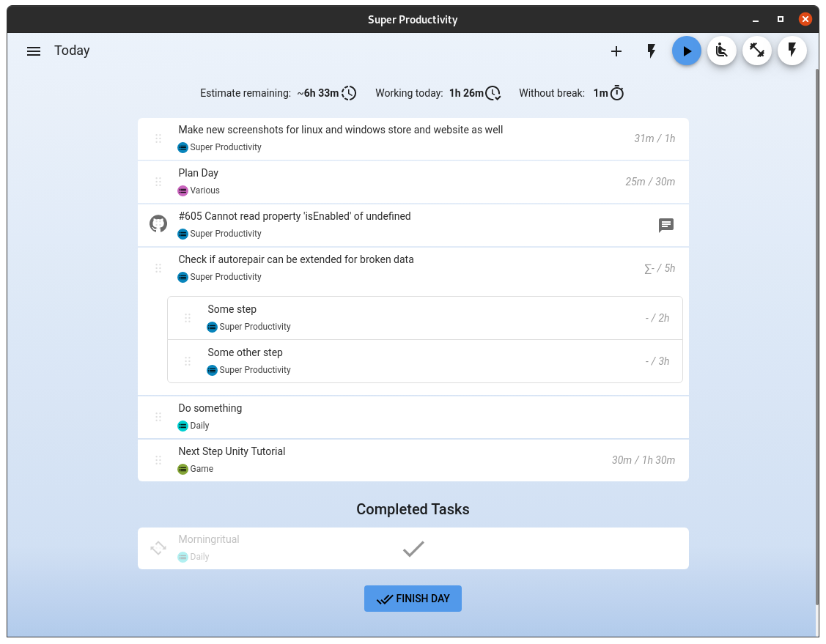826x644 pixels.
Task: Click the plus icon to add a new task
Action: coord(616,51)
